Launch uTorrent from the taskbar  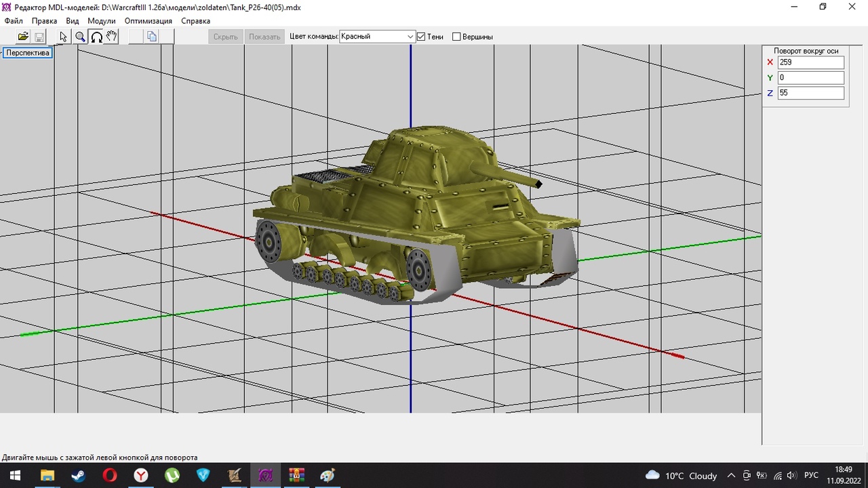(172, 475)
